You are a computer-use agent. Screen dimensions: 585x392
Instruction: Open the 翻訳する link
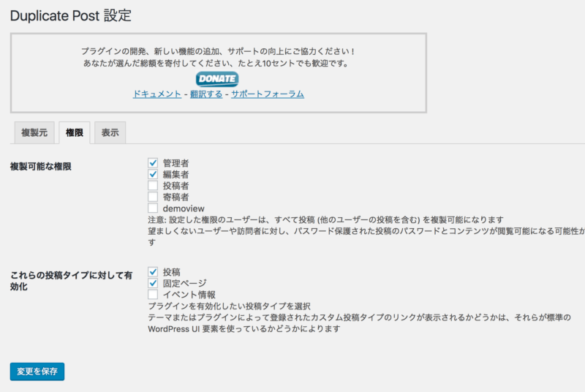point(206,94)
